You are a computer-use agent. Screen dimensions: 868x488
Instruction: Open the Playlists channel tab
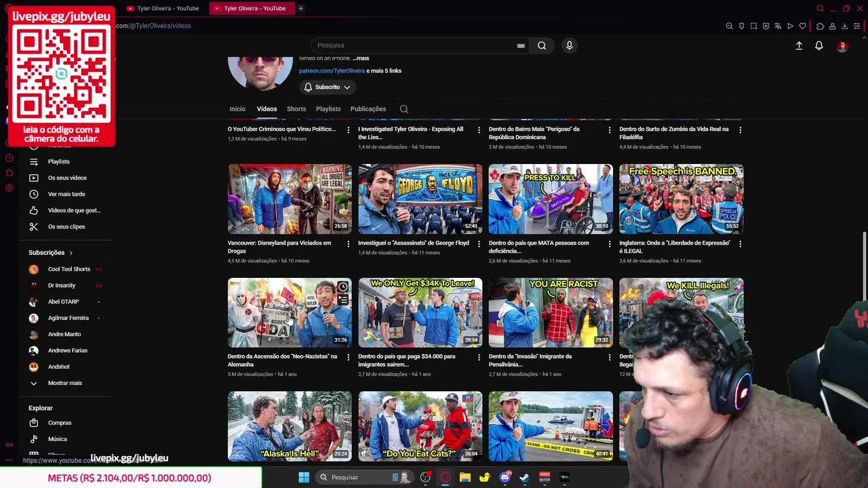click(x=328, y=109)
